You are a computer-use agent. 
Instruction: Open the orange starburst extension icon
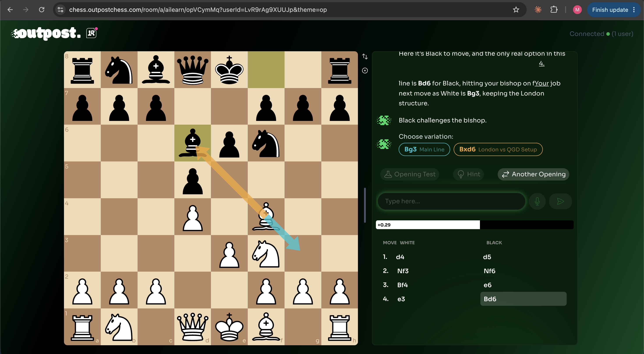tap(538, 10)
